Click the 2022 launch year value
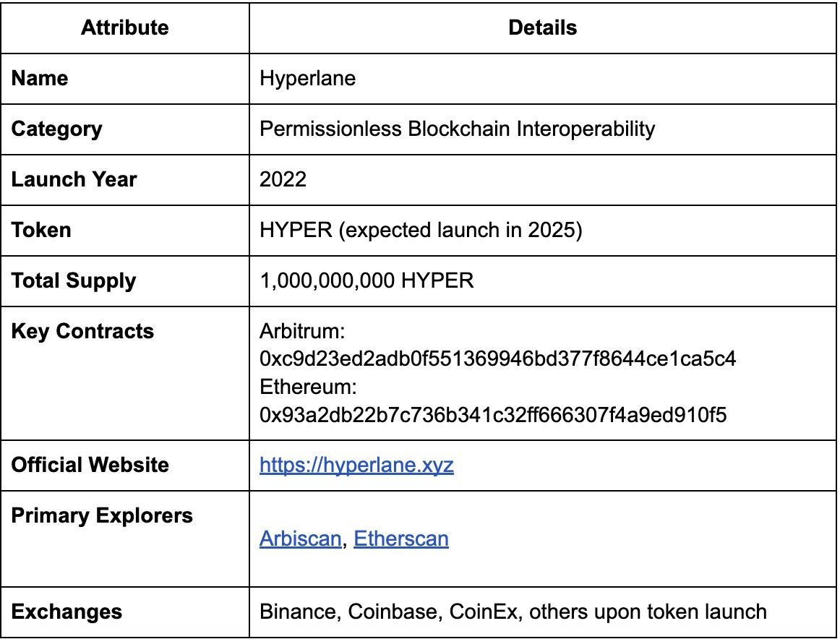840x639 pixels. click(x=283, y=179)
